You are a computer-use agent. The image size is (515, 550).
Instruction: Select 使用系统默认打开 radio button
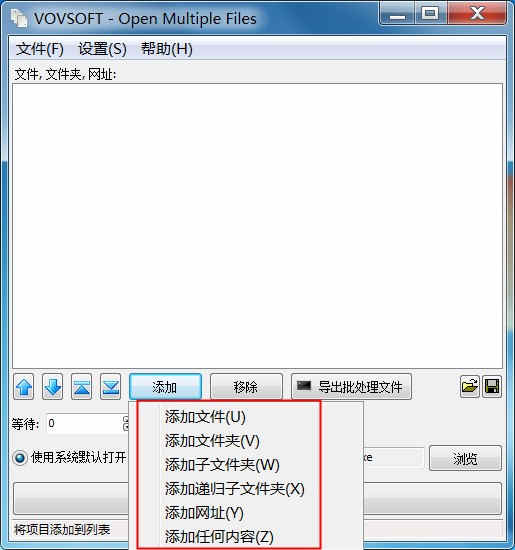tap(20, 457)
